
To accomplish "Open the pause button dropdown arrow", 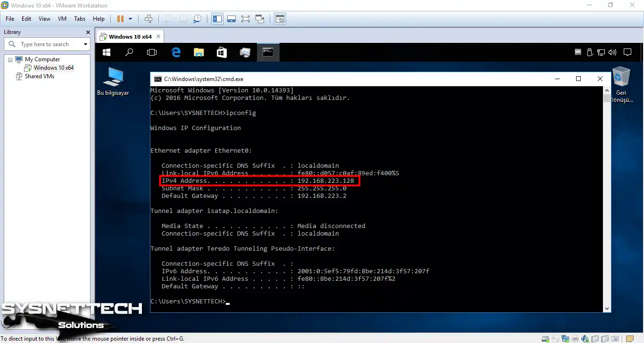I will coord(131,19).
